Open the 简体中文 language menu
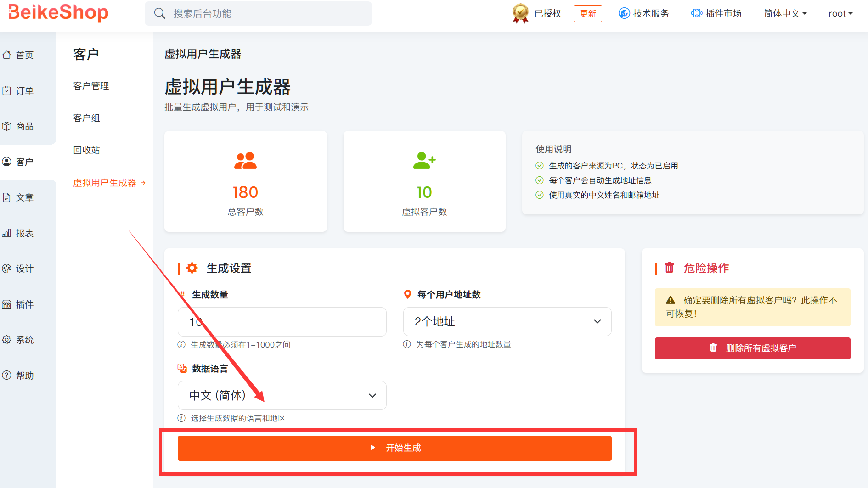This screenshot has width=868, height=488. [785, 13]
